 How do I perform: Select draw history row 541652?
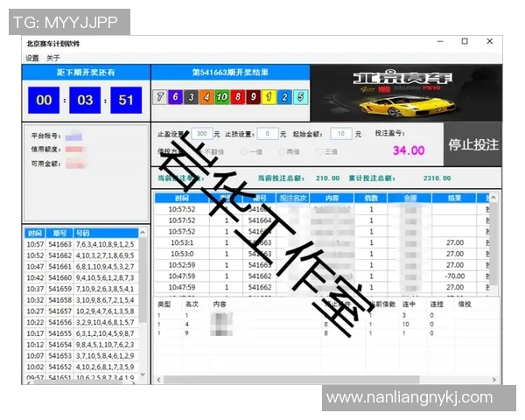click(81, 367)
